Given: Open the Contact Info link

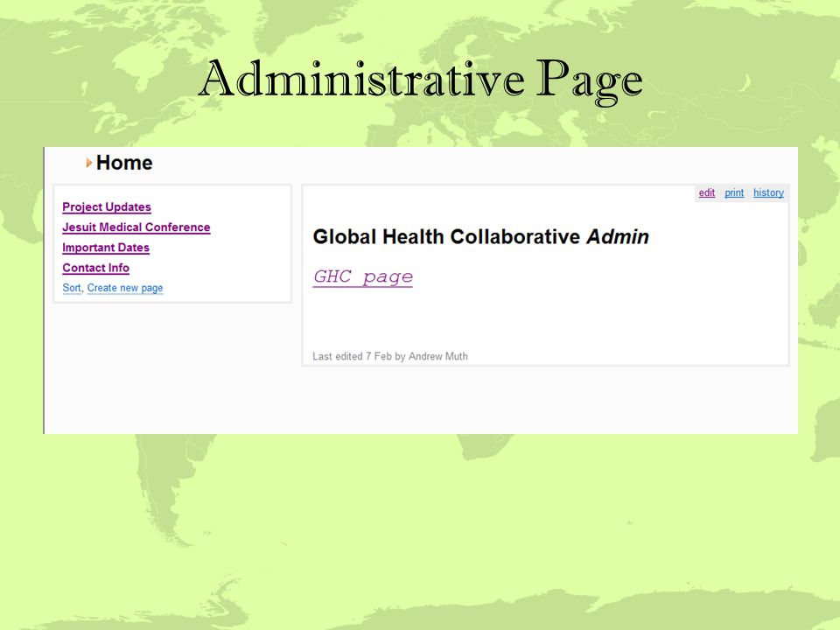Looking at the screenshot, I should click(x=96, y=268).
